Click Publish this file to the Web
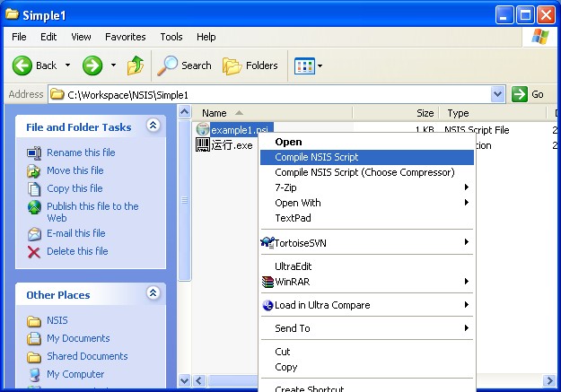561x392 pixels. tap(92, 212)
